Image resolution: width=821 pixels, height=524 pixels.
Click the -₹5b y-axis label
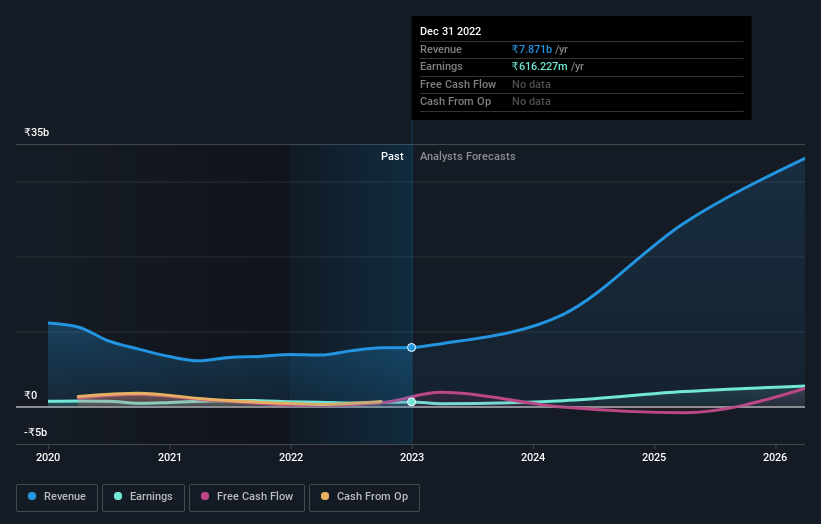coord(36,432)
